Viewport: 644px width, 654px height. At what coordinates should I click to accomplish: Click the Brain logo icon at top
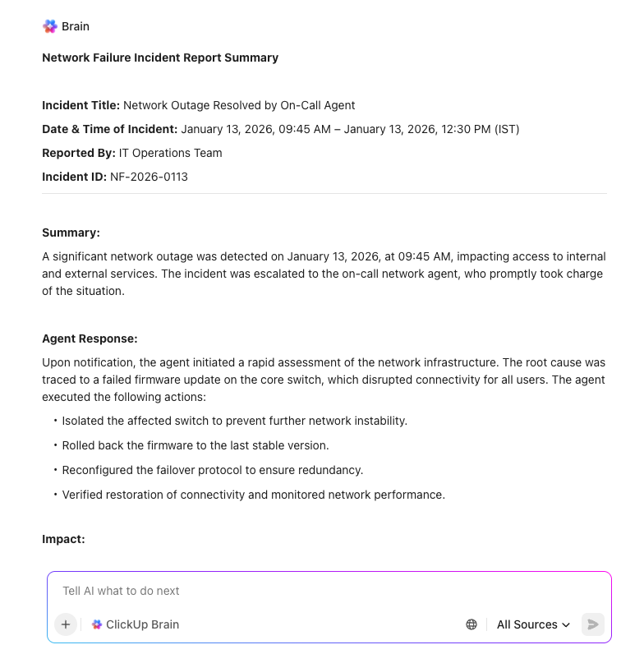(50, 26)
